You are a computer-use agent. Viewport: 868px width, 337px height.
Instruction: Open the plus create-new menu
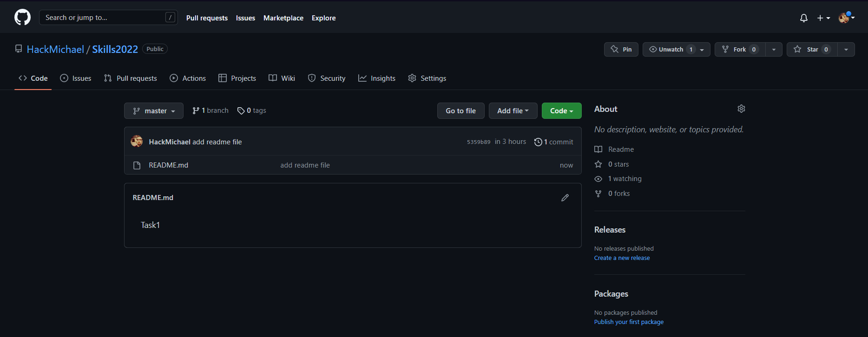pos(823,18)
